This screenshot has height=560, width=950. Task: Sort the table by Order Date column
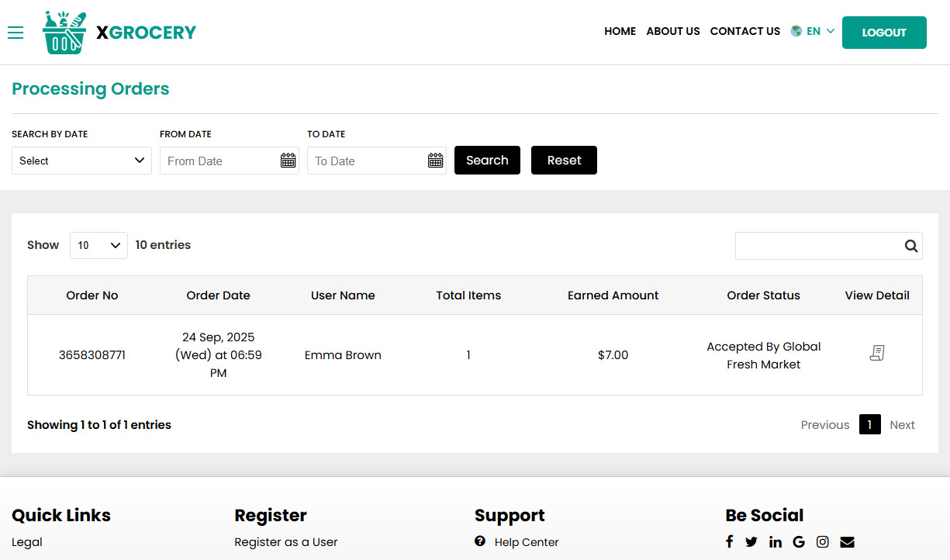click(218, 296)
